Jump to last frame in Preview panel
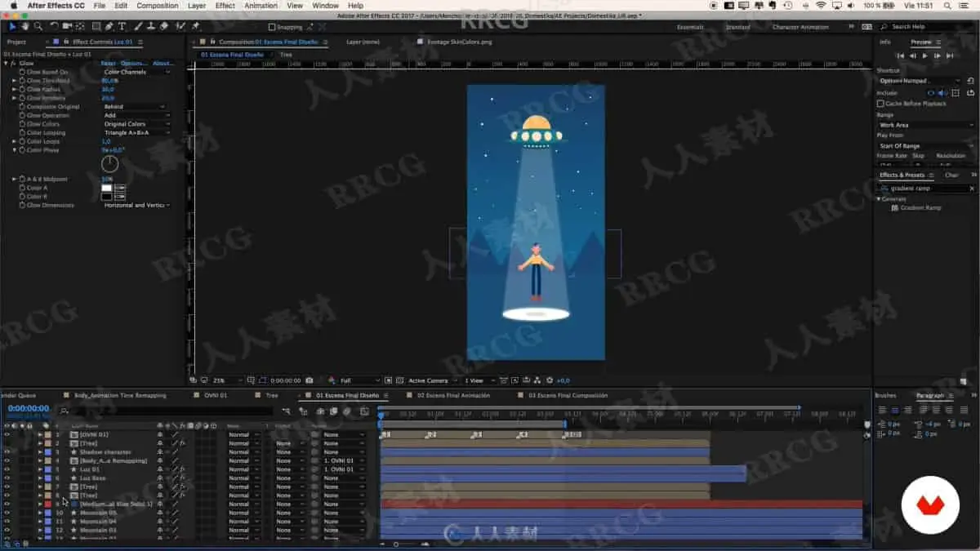This screenshot has width=980, height=551. tap(950, 56)
